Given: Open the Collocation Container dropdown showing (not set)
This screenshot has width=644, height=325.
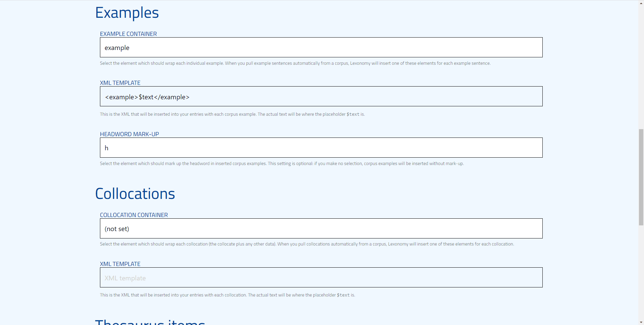Looking at the screenshot, I should coord(321,228).
